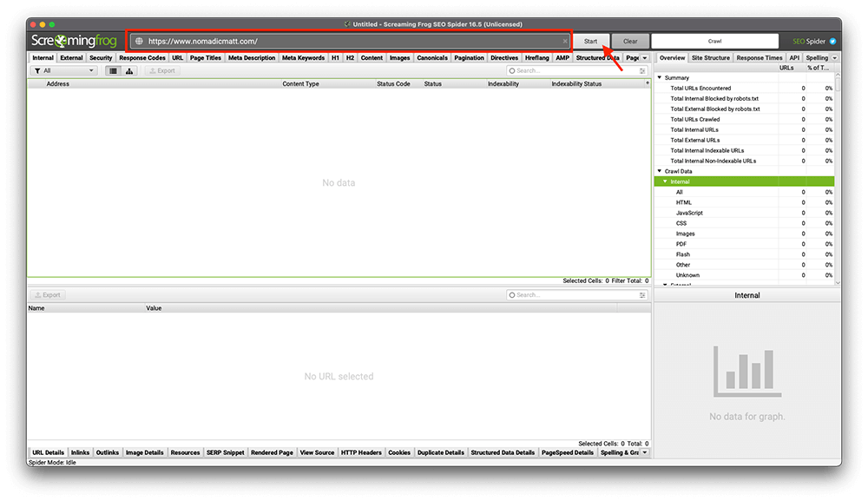Select the list view icon
Screen dimensions: 868x501
coord(113,71)
